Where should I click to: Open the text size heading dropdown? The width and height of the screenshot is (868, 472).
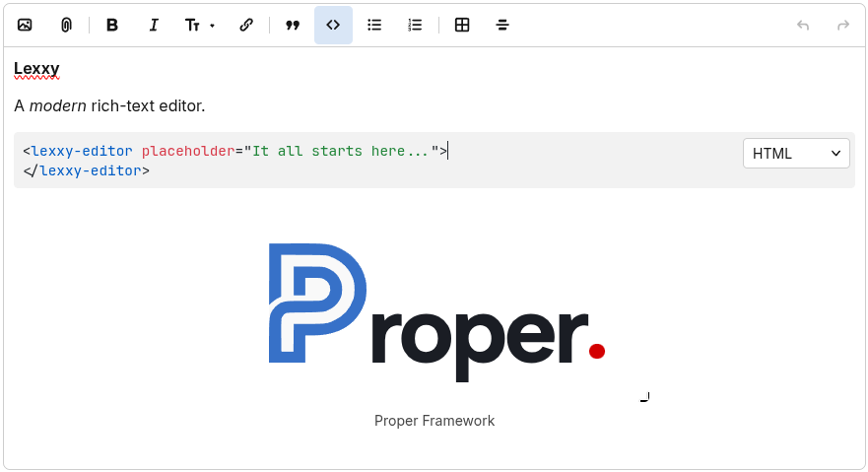[x=199, y=25]
